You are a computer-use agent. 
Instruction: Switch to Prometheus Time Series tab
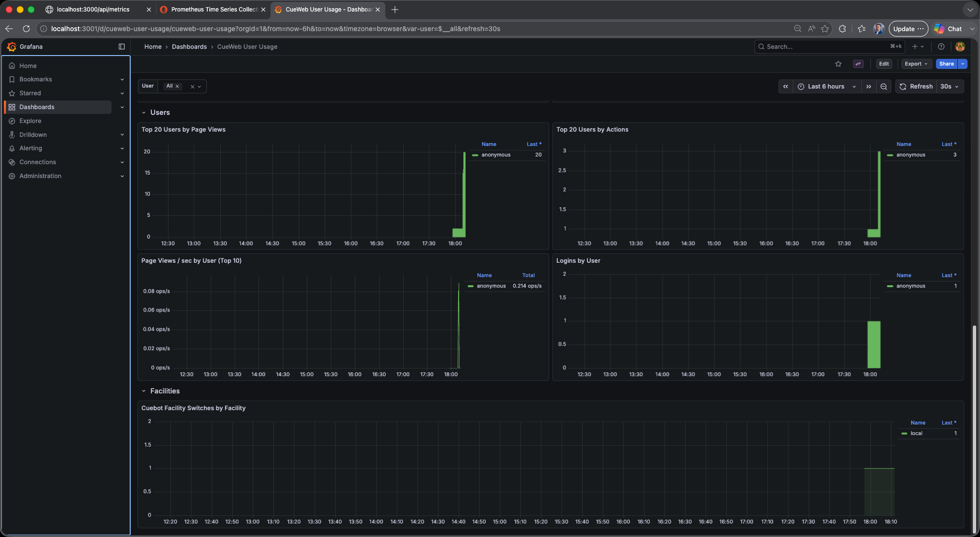pyautogui.click(x=214, y=10)
